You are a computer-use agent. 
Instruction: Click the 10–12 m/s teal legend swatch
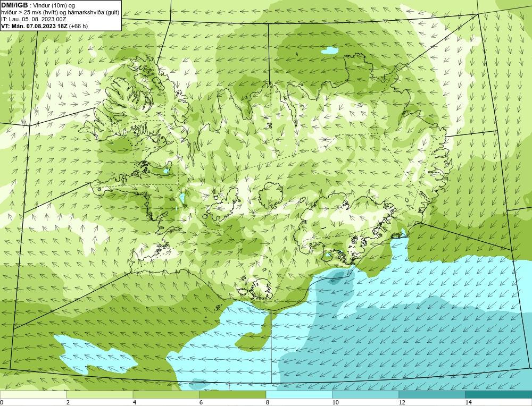365,394
